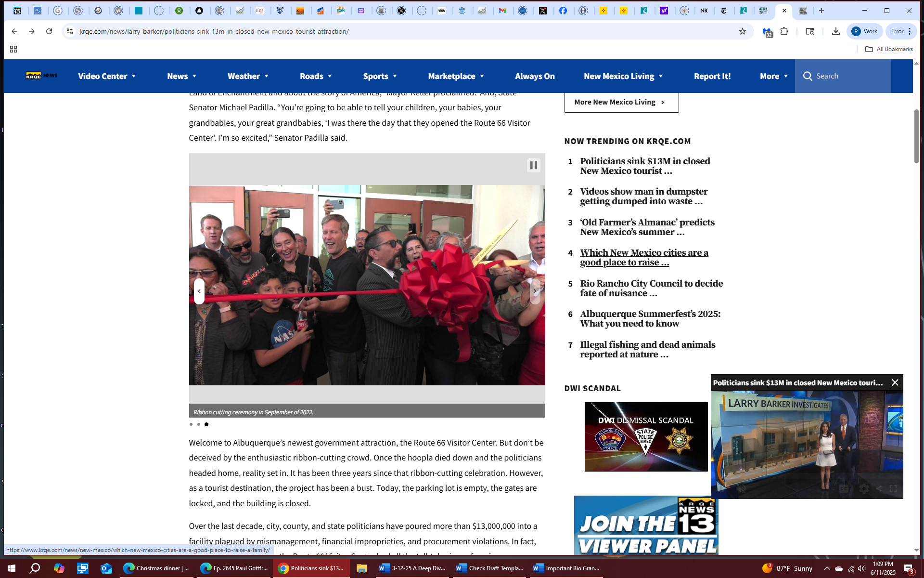Close the floating Larry Barker video
This screenshot has width=924, height=578.
[895, 382]
